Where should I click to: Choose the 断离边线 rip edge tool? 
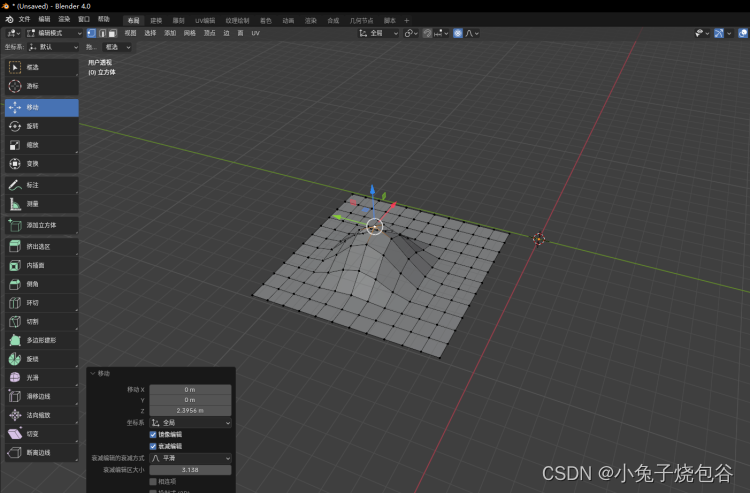click(x=42, y=452)
